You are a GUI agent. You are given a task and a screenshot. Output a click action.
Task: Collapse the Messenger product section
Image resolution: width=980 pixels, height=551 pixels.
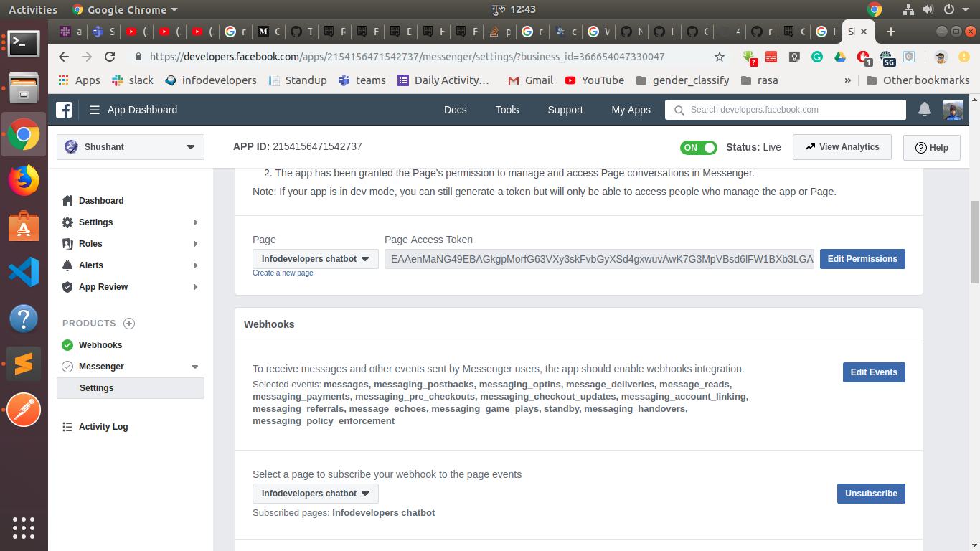point(195,367)
